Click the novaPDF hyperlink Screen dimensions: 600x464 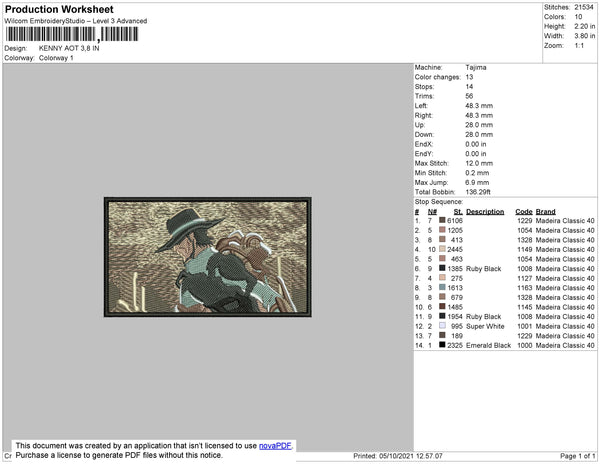tap(275, 446)
